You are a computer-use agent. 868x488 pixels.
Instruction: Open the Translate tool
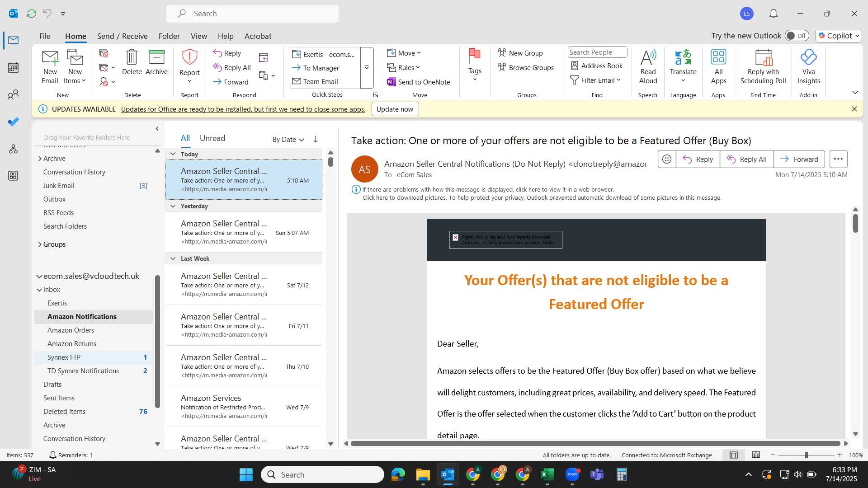[683, 66]
